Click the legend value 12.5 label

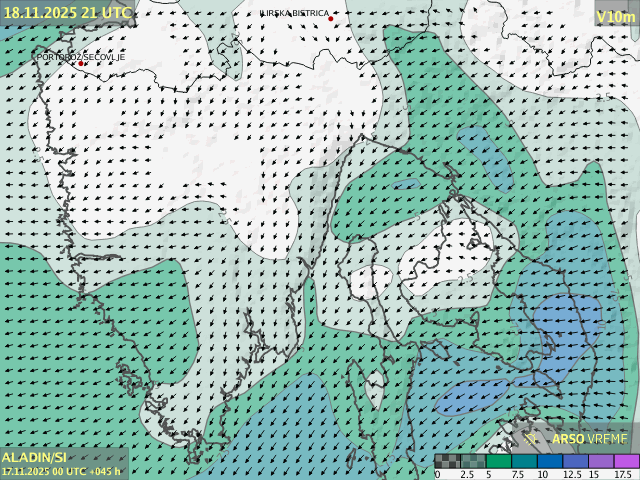point(572,474)
